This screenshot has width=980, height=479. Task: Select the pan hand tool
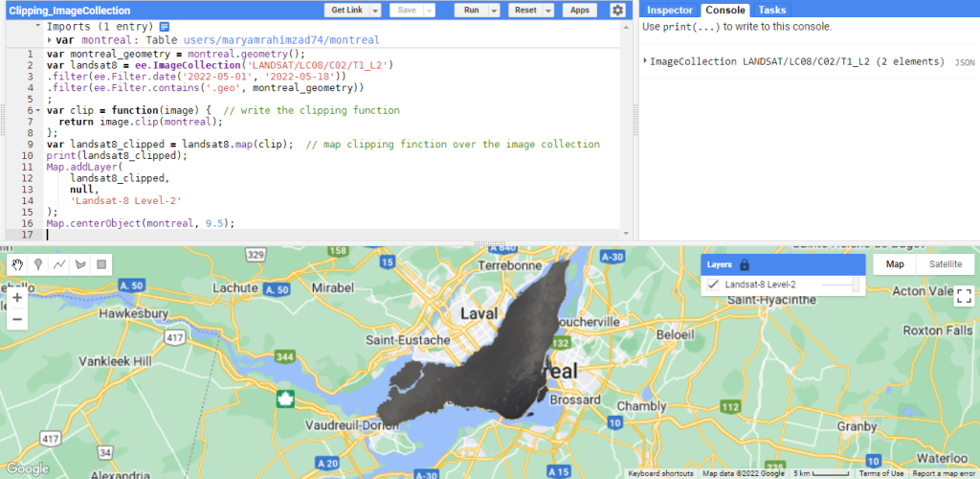tap(17, 264)
